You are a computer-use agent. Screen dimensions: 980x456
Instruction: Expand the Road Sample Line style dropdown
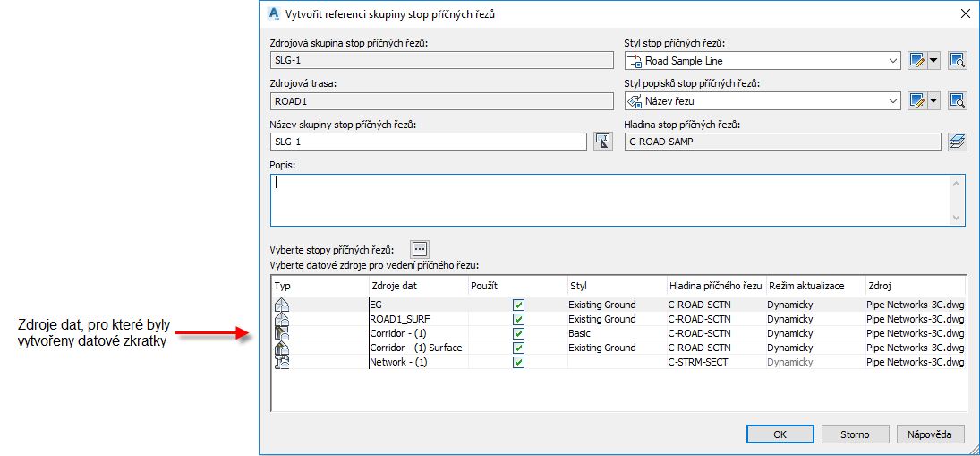893,61
